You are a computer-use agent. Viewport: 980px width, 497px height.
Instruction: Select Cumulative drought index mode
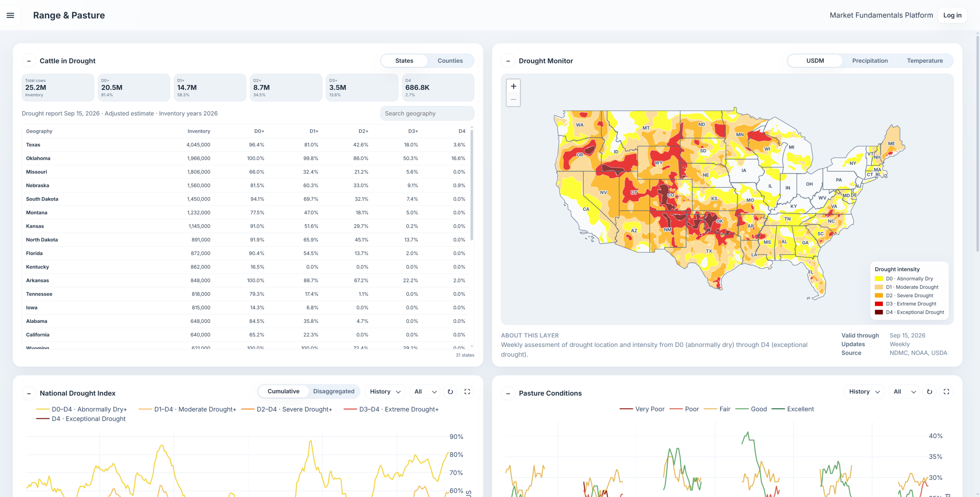coord(283,391)
